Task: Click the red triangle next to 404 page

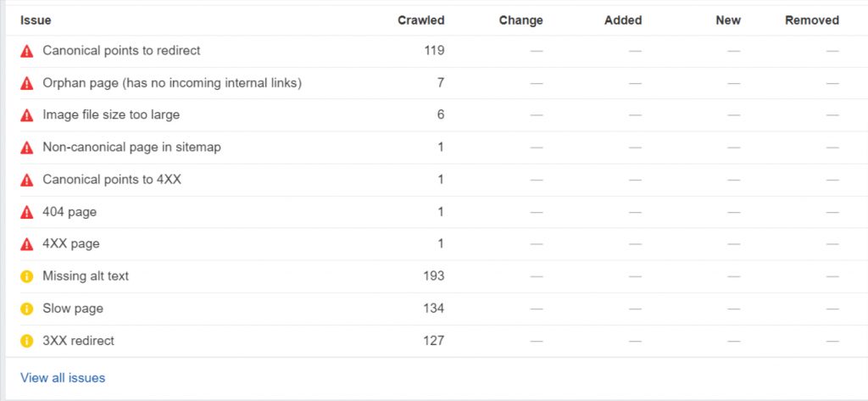Action: point(27,212)
